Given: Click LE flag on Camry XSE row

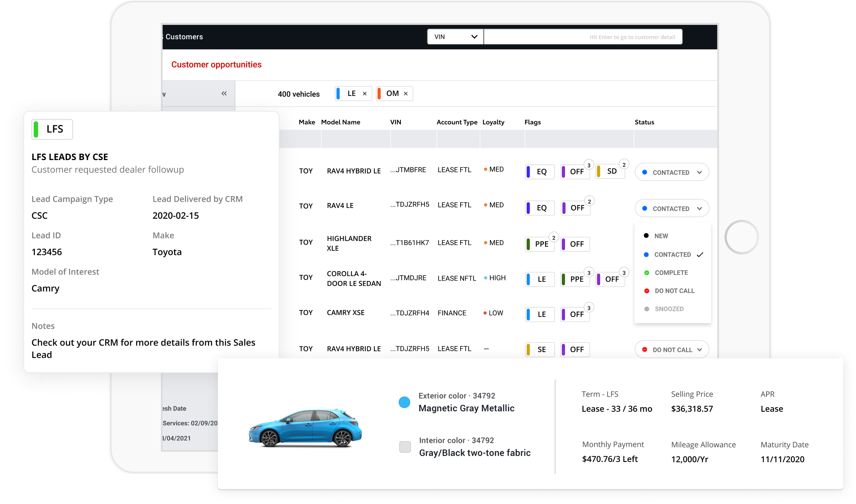Looking at the screenshot, I should pyautogui.click(x=540, y=314).
